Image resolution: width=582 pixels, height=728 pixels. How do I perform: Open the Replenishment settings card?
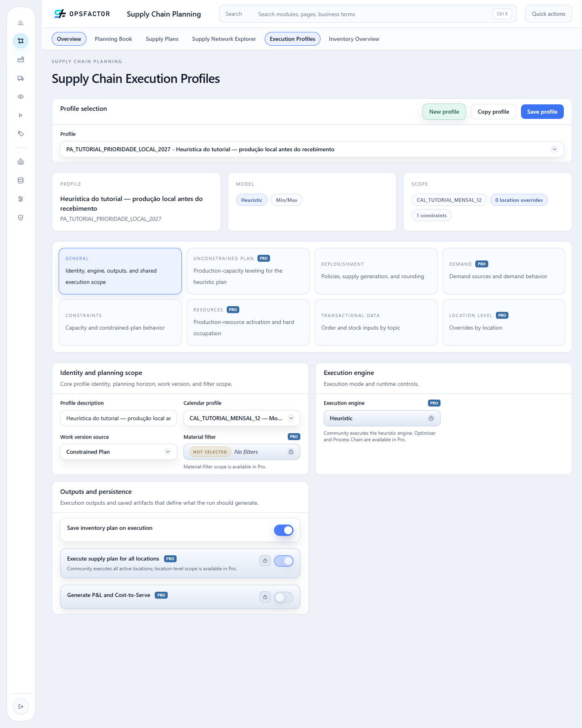376,271
